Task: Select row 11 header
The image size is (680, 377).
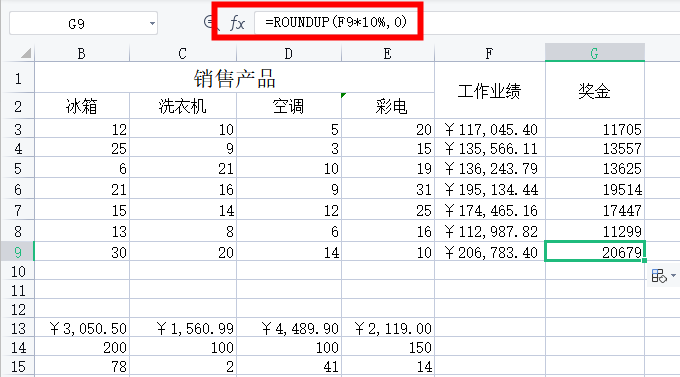Action: click(18, 290)
